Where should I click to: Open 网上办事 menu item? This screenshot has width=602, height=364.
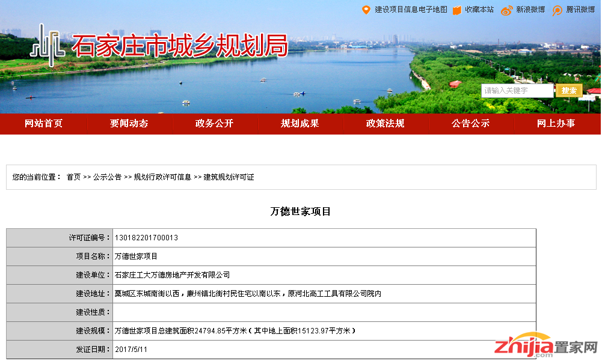pyautogui.click(x=556, y=124)
